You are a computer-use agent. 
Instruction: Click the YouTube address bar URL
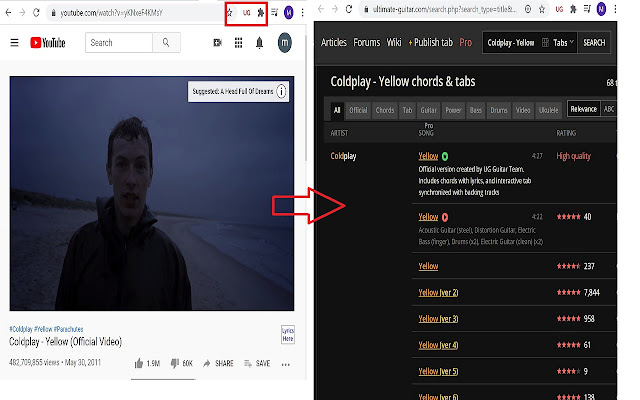[x=111, y=13]
